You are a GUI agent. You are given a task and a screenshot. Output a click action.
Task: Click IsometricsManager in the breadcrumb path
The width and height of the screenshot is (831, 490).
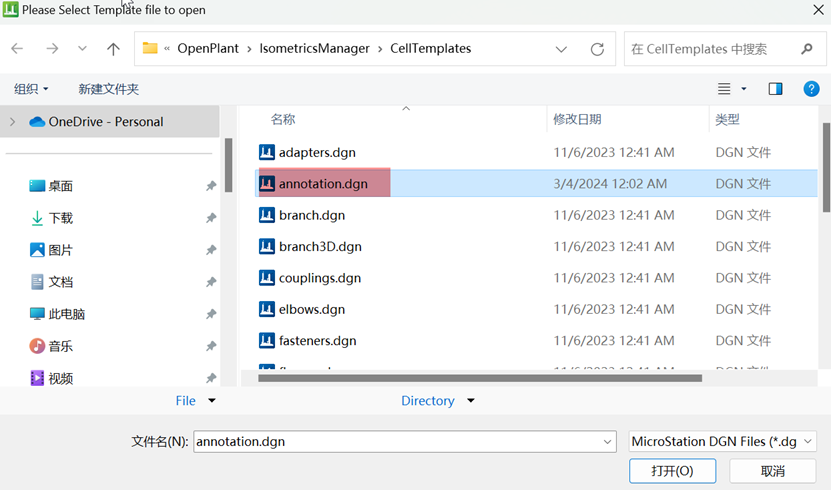(x=314, y=49)
